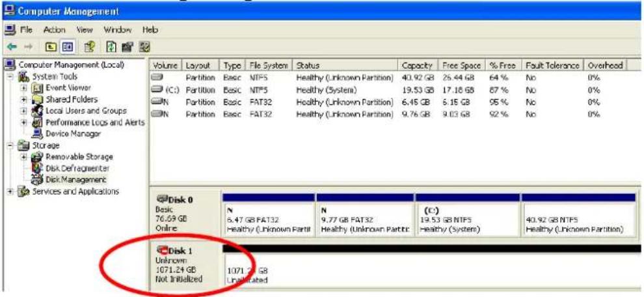
Task: Sort by the Free Space column header
Action: (x=461, y=65)
